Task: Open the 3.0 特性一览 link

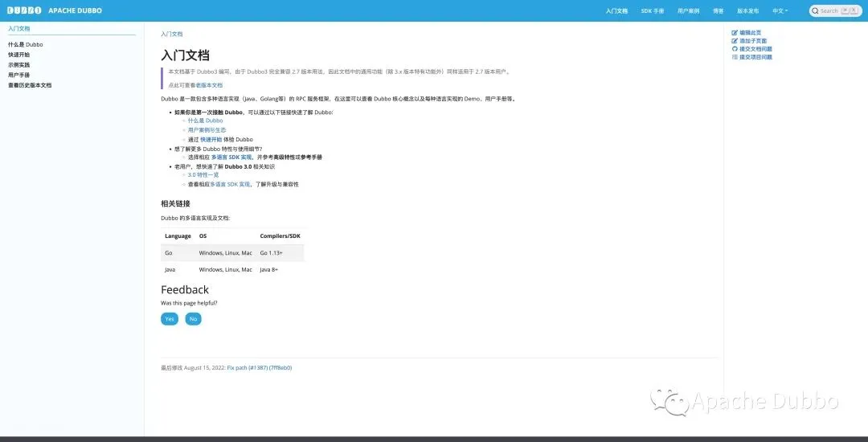Action: click(203, 175)
